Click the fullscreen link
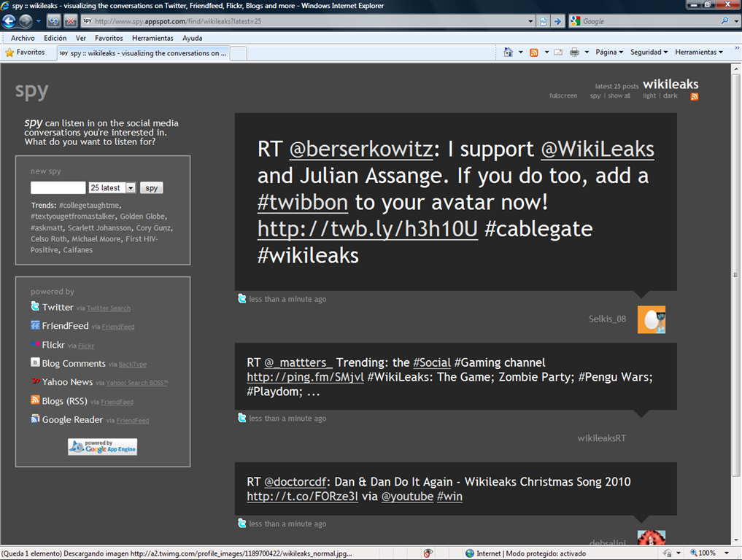742x560 pixels. (x=563, y=96)
